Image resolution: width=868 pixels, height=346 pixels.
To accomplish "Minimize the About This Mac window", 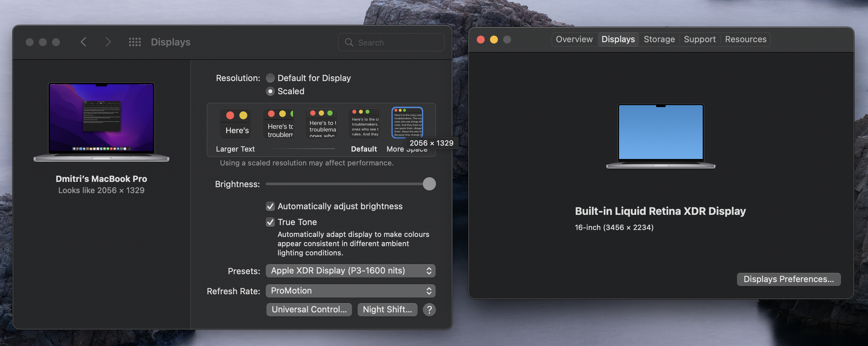I will tap(494, 40).
